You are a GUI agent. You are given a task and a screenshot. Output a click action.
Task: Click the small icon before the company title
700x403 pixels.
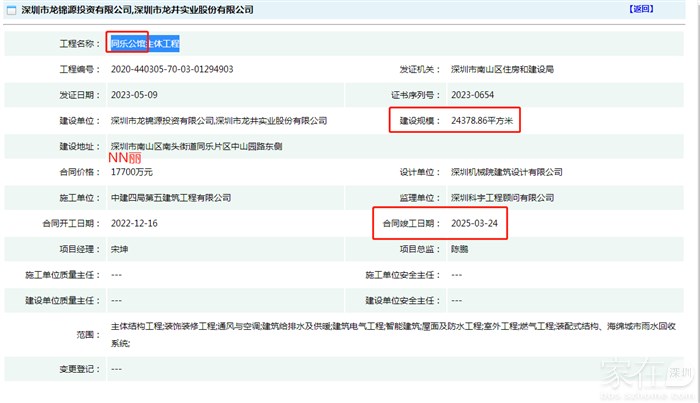click(x=11, y=9)
